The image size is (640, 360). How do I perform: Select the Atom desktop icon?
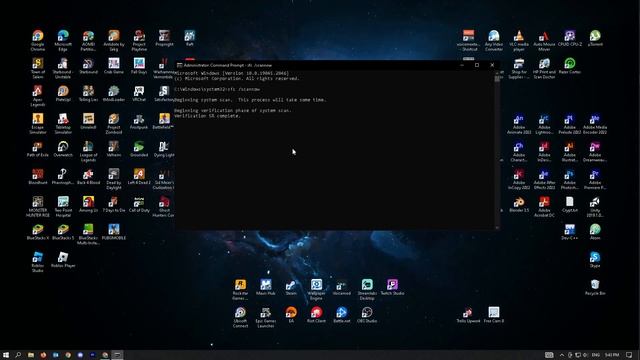click(x=595, y=232)
